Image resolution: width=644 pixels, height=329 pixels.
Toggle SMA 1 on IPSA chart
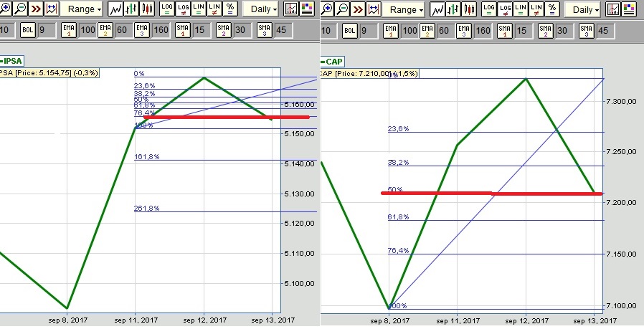(182, 30)
